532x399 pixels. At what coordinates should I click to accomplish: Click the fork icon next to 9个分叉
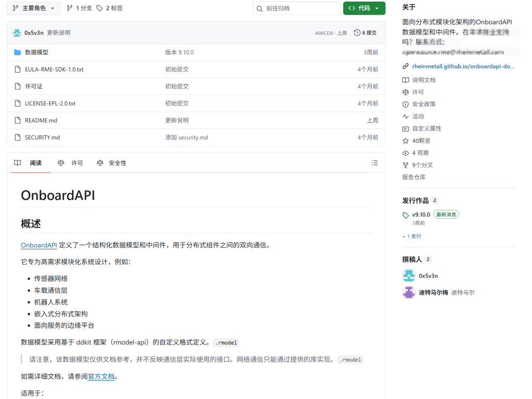(x=405, y=165)
